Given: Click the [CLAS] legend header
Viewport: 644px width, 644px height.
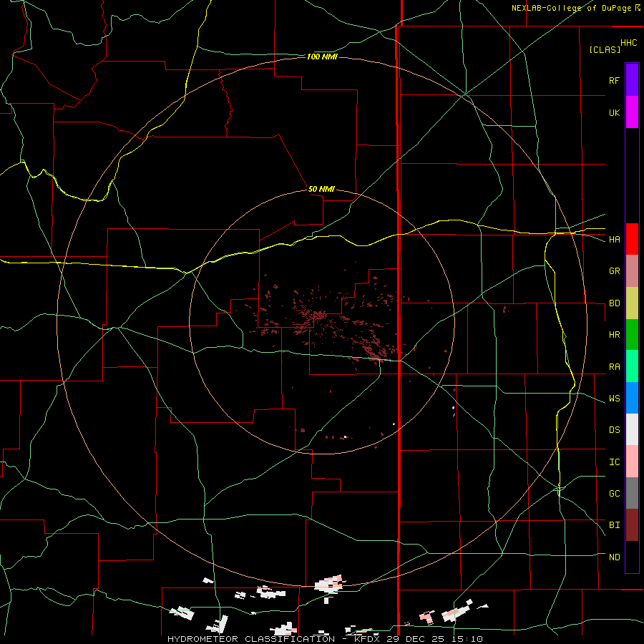Looking at the screenshot, I should 605,49.
